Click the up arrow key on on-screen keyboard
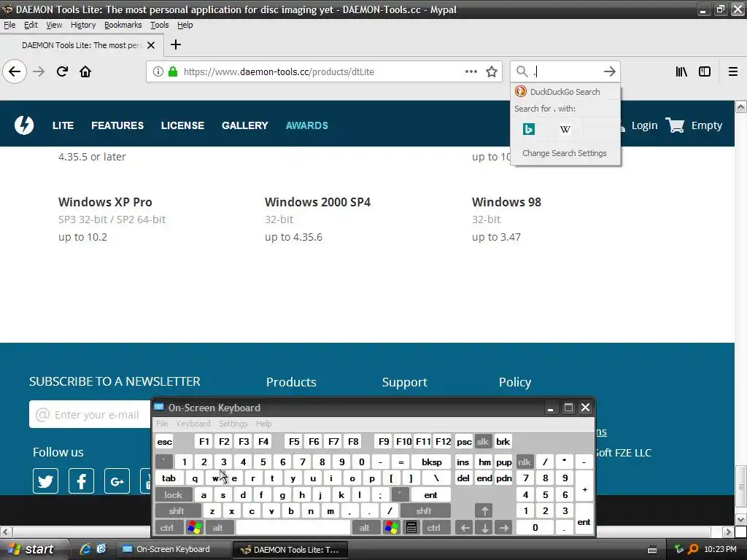The width and height of the screenshot is (747, 560). [x=484, y=511]
